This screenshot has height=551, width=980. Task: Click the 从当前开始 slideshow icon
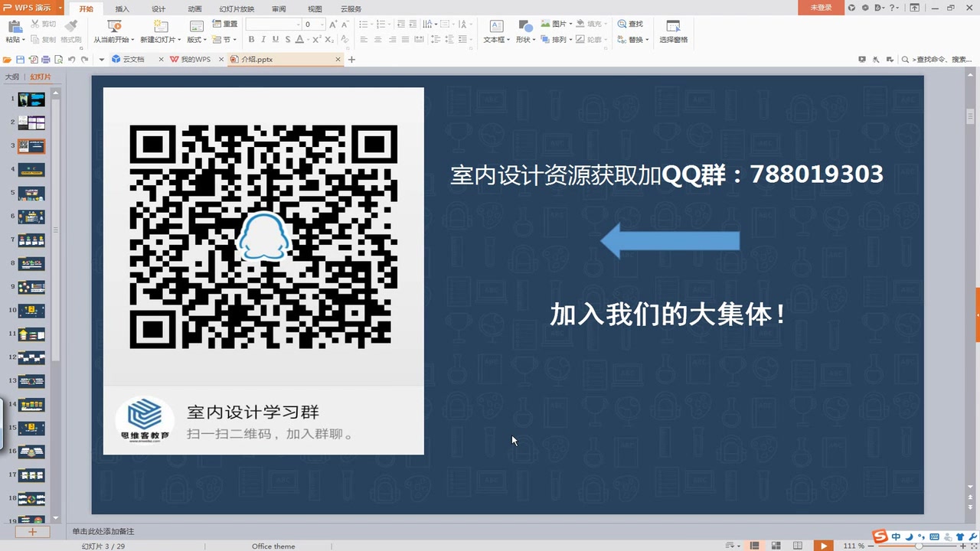(x=116, y=24)
